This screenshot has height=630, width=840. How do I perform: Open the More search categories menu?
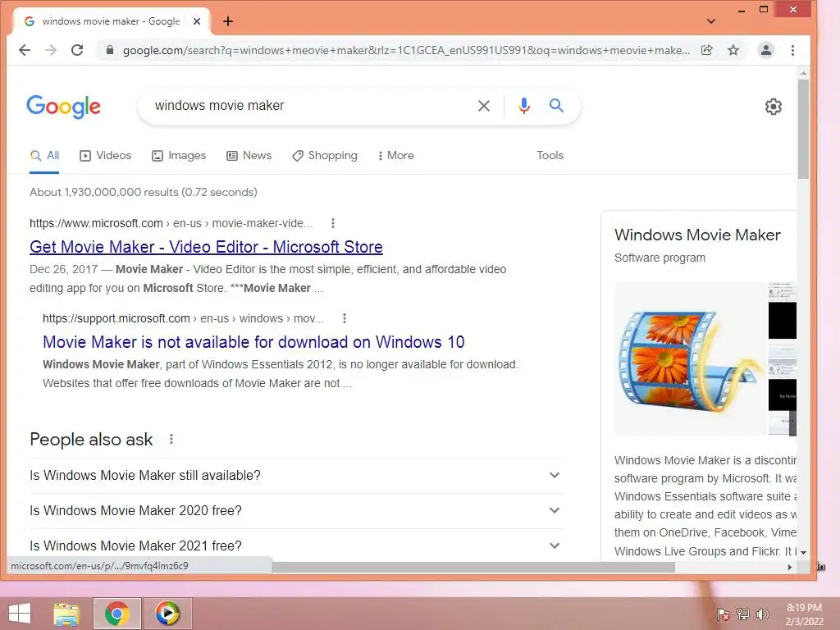(x=396, y=156)
